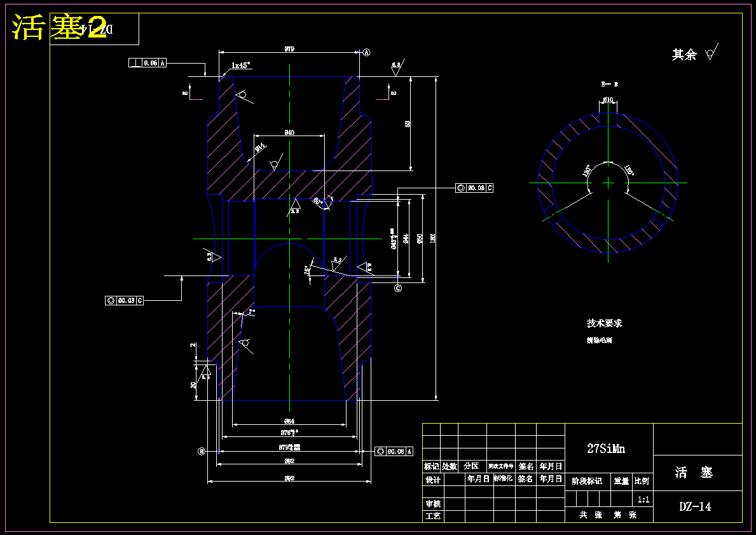The image size is (756, 535).
Task: Click the Ø79 dimension next to datum A
Action: tap(289, 49)
